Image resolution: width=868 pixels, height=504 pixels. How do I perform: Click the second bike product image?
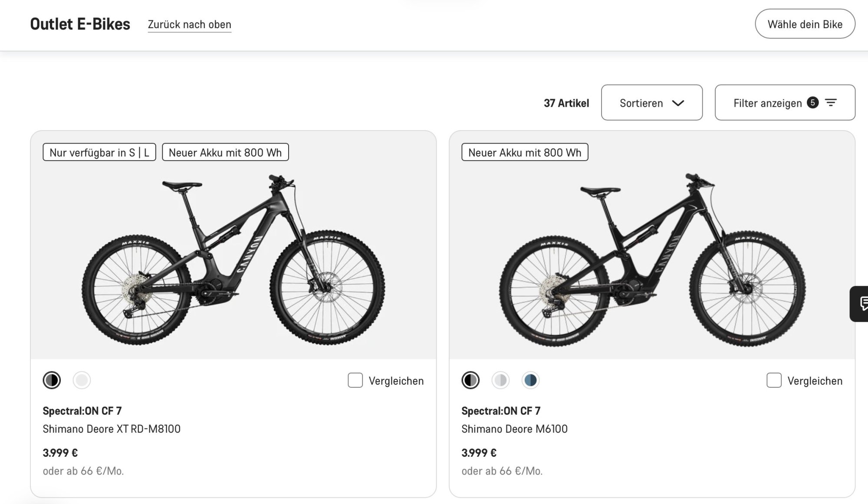click(652, 260)
